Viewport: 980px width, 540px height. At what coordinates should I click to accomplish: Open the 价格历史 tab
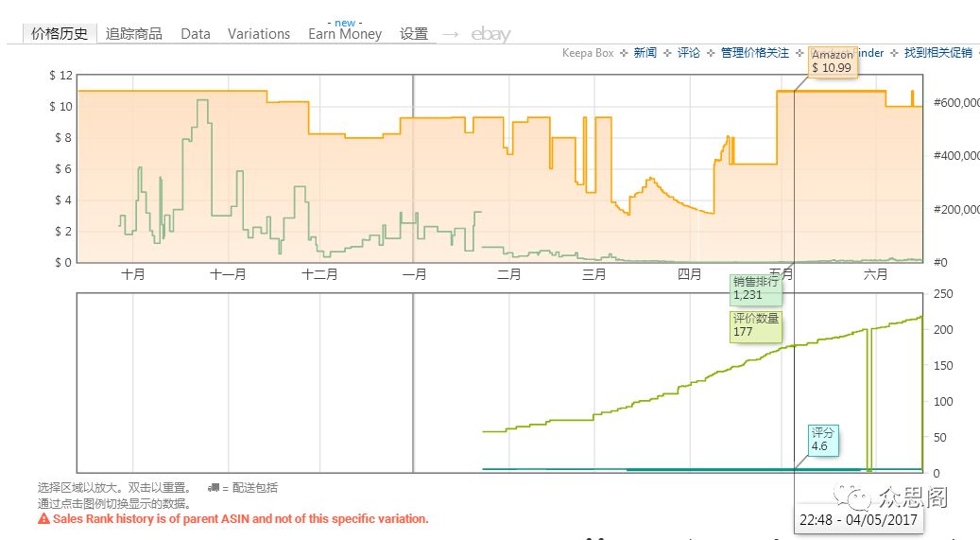click(x=60, y=33)
